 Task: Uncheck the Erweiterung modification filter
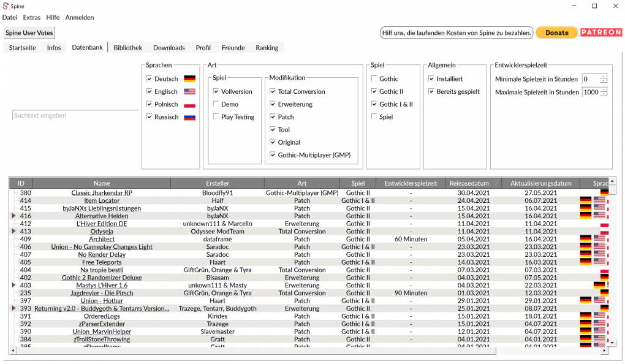click(x=273, y=104)
